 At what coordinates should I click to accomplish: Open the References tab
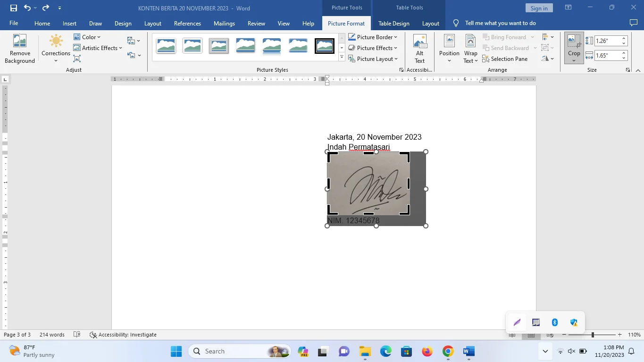click(187, 23)
